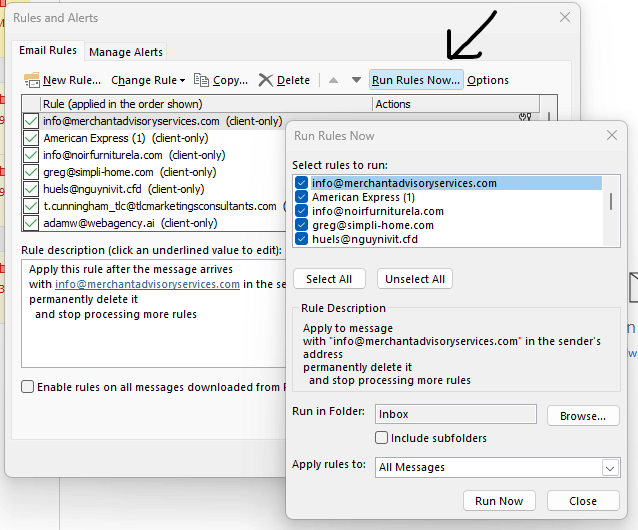Toggle greg@simpli-home.com client-only rule checkbox
Image resolution: width=638 pixels, height=530 pixels.
click(31, 172)
